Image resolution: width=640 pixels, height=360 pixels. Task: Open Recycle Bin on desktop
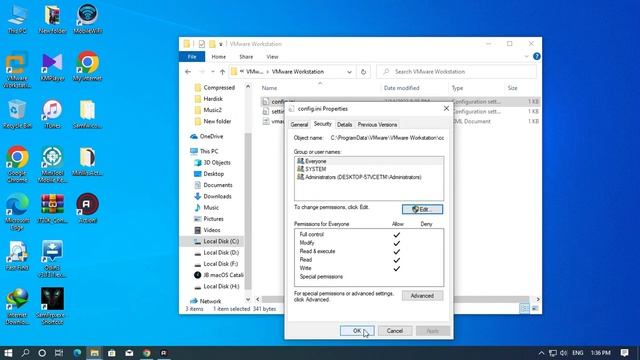click(x=17, y=115)
